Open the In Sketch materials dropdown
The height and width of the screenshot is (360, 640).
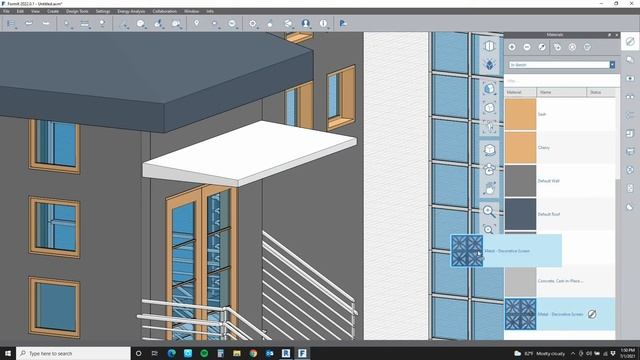(562, 65)
